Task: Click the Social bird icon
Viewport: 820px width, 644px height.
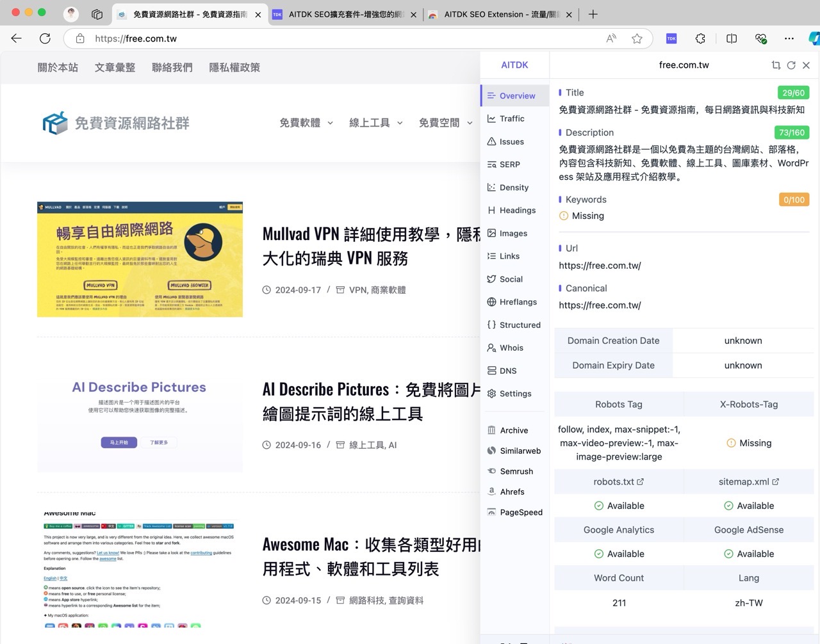Action: (x=491, y=279)
